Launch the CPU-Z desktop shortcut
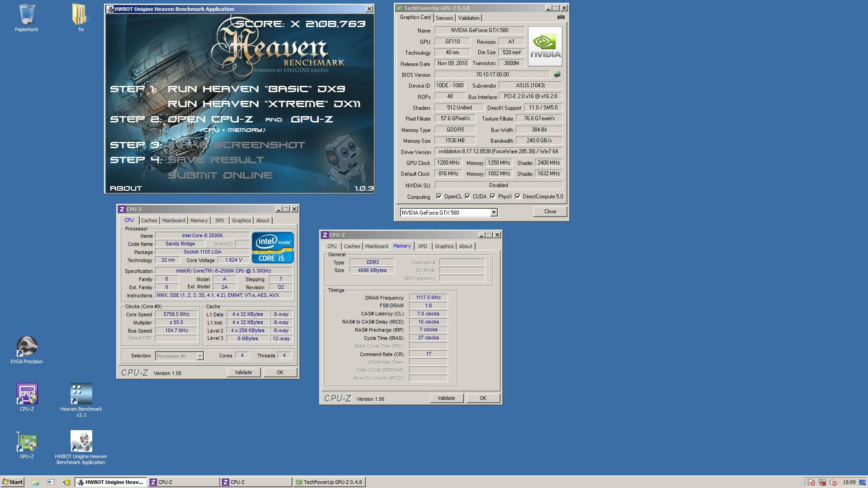Viewport: 868px width, 488px height. tap(27, 398)
